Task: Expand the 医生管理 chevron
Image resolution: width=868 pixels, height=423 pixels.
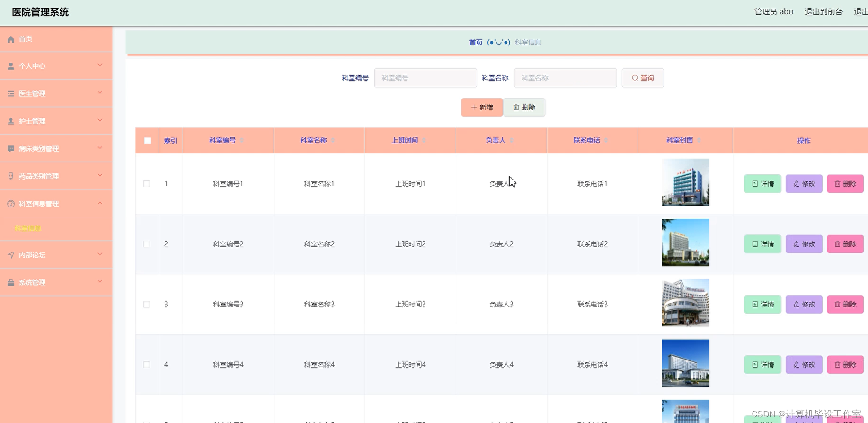Action: click(x=100, y=92)
